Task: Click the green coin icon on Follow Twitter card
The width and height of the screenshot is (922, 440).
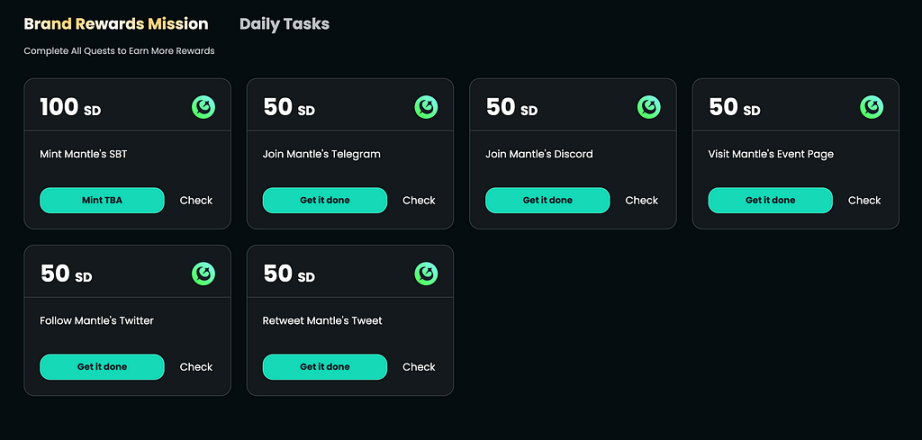Action: click(204, 273)
